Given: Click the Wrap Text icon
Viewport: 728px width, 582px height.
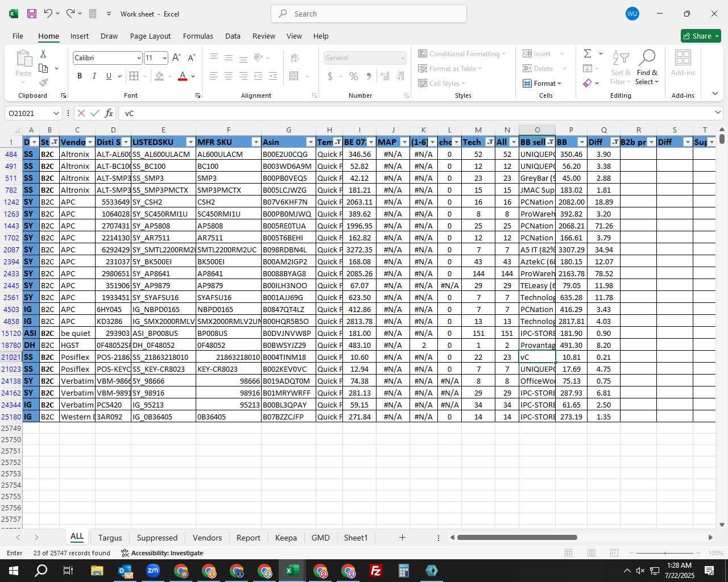Looking at the screenshot, I should coord(295,58).
